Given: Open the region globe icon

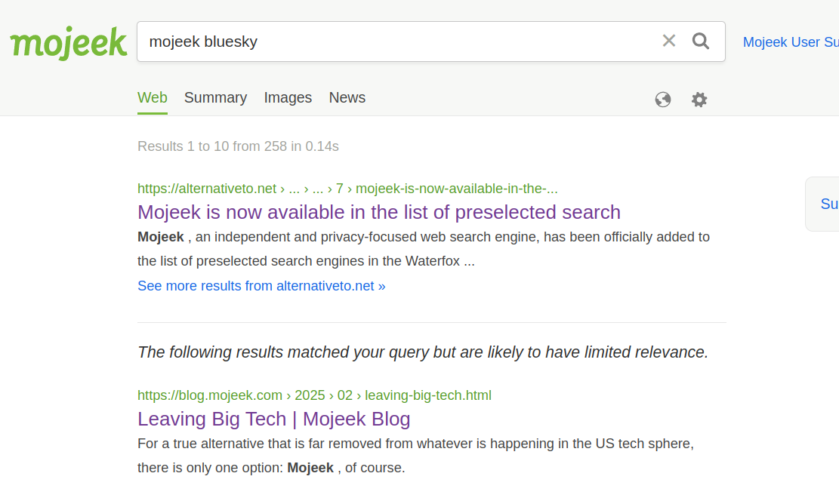Looking at the screenshot, I should (x=663, y=100).
